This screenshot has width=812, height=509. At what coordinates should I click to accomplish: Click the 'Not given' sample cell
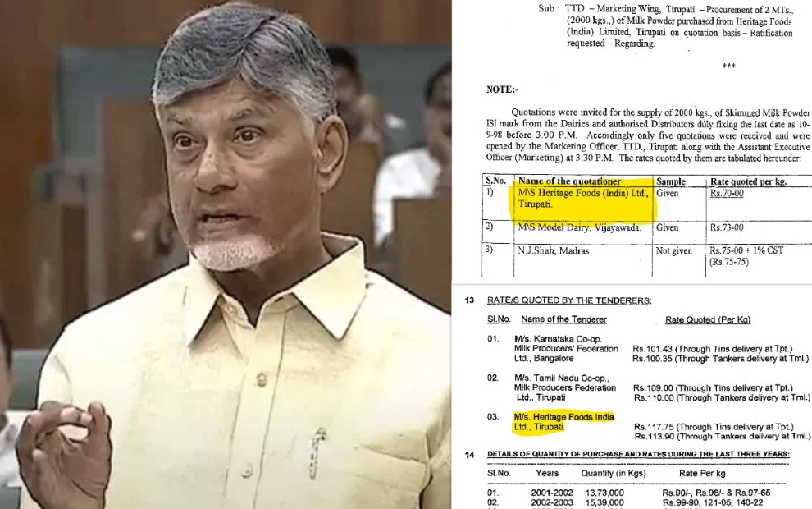click(674, 251)
